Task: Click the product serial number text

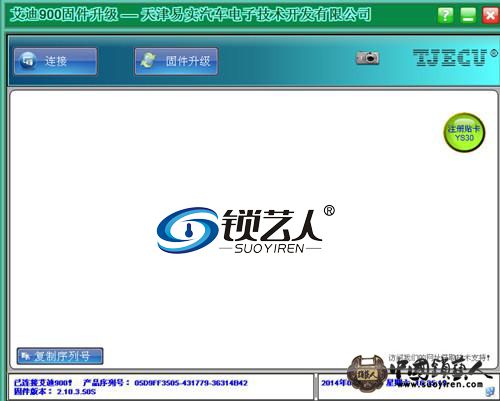Action: 165,383
